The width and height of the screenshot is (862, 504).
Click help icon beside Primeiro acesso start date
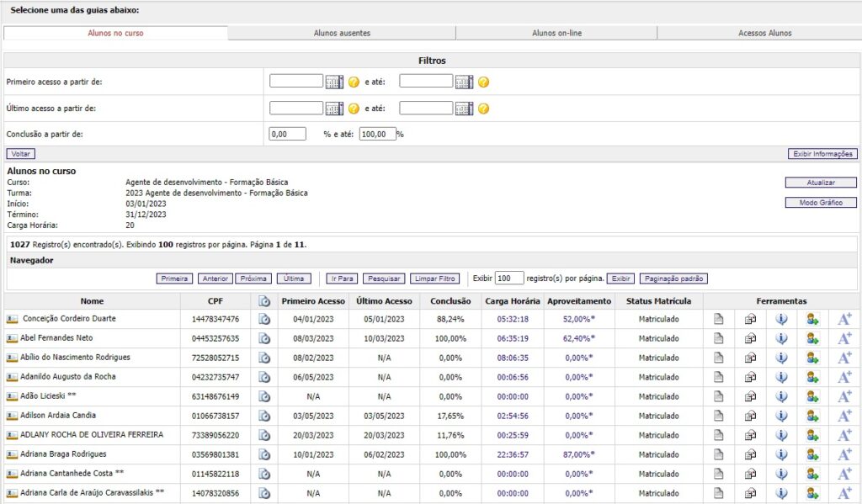coord(354,82)
